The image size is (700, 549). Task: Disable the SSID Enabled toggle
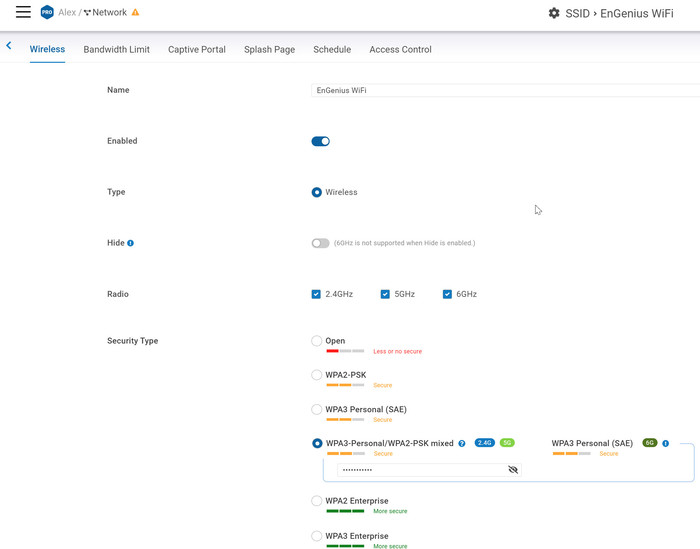pyautogui.click(x=320, y=141)
